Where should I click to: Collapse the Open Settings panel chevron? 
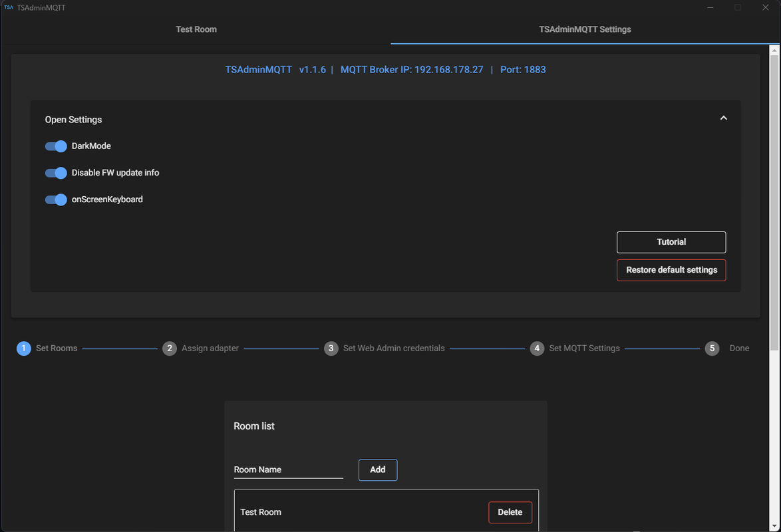[x=723, y=118]
